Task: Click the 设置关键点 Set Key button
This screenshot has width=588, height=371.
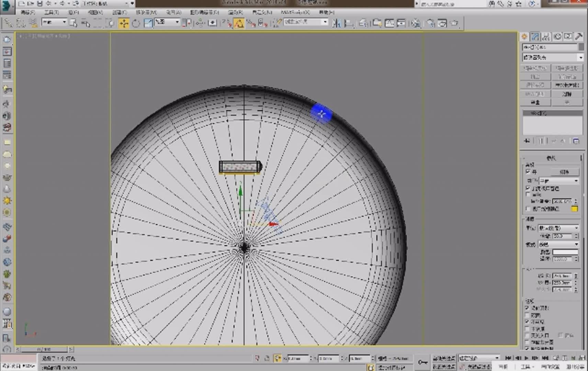Action: pos(444,367)
